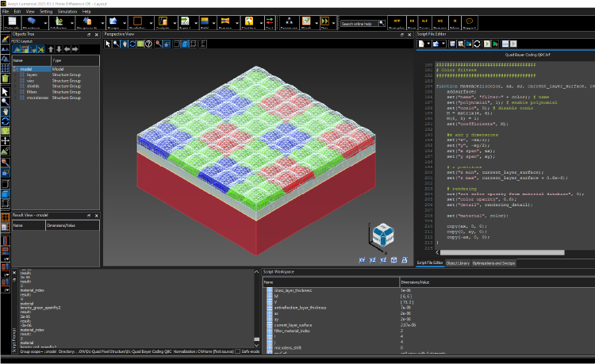The image size is (595, 364).
Task: Click the script editor horizontal scrollbar
Action: [x=501, y=252]
